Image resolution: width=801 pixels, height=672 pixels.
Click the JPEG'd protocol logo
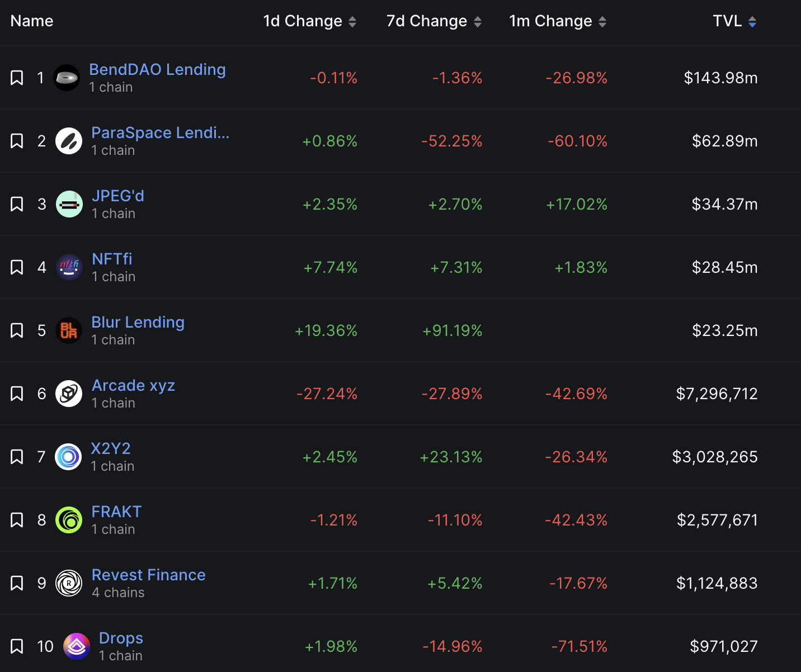[69, 204]
